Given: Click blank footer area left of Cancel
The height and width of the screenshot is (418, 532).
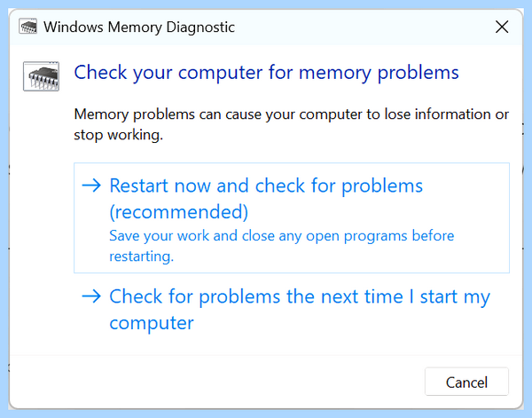Looking at the screenshot, I should pyautogui.click(x=217, y=382).
